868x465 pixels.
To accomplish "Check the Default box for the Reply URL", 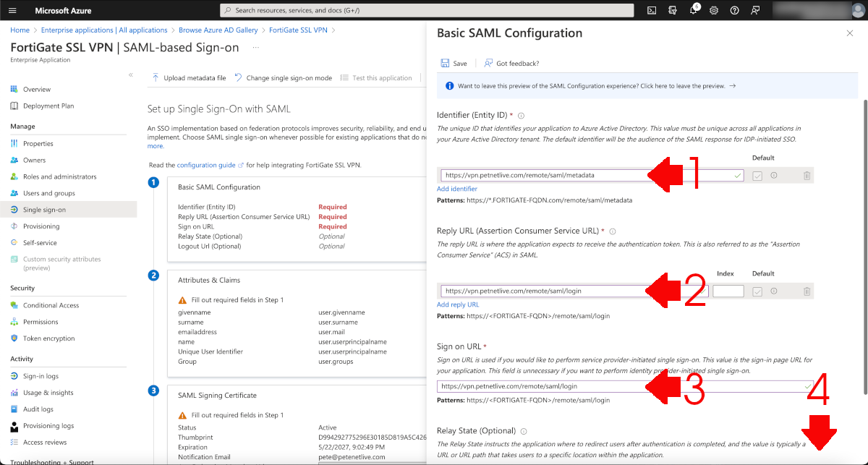I will pos(757,291).
